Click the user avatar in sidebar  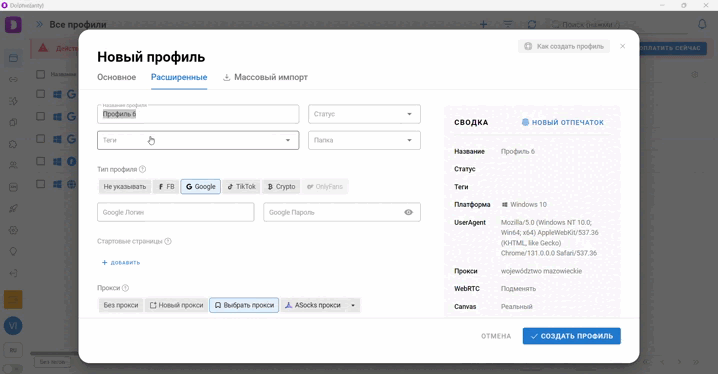pos(13,326)
